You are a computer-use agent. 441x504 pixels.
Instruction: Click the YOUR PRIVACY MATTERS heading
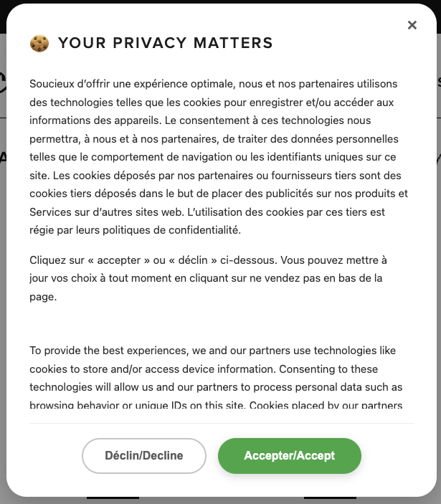166,43
